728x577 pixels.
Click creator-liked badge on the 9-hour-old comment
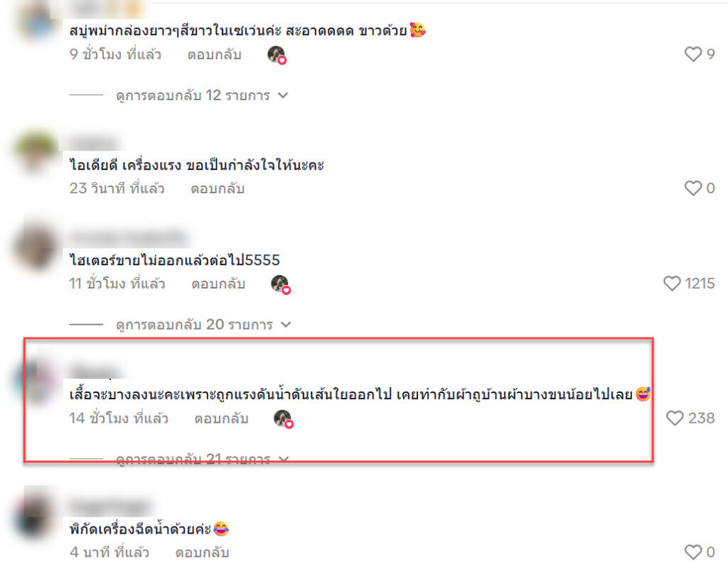click(277, 55)
